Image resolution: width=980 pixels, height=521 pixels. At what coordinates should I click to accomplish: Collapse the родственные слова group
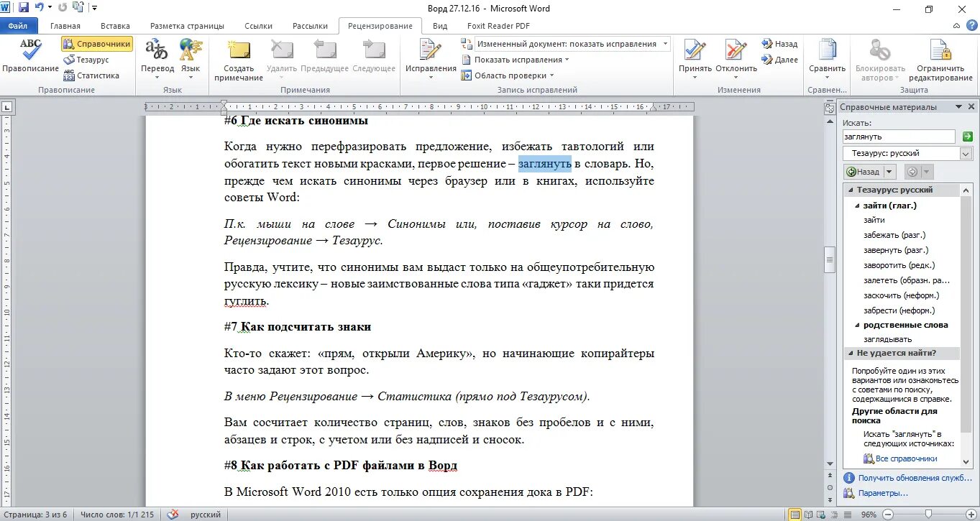857,325
